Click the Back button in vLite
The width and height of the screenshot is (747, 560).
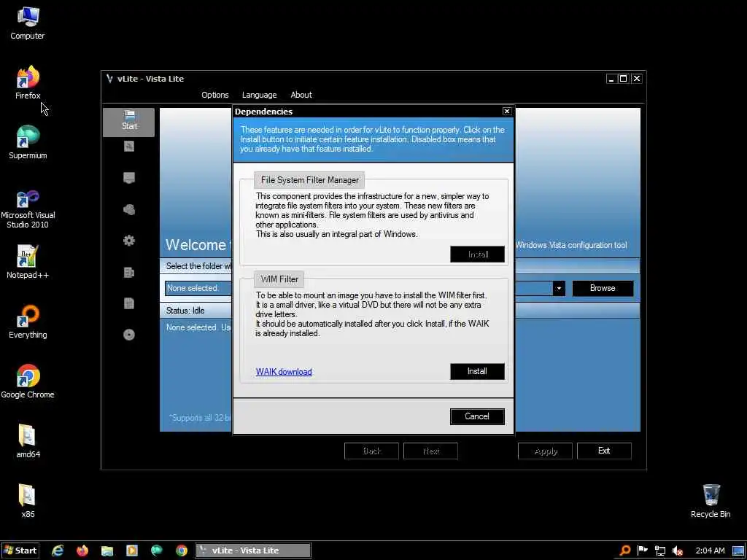click(x=371, y=451)
